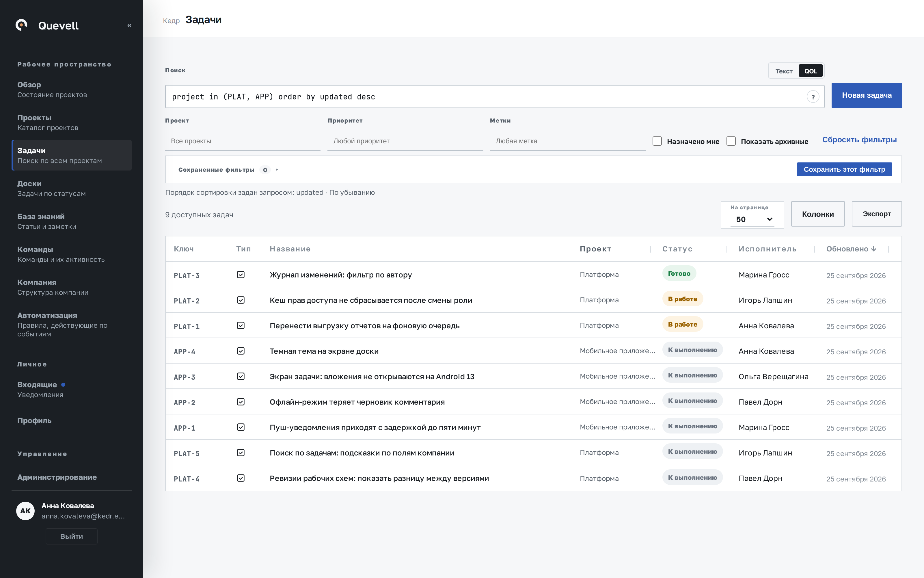The image size is (924, 578).
Task: Open the Все проекты project dropdown
Action: coord(243,141)
